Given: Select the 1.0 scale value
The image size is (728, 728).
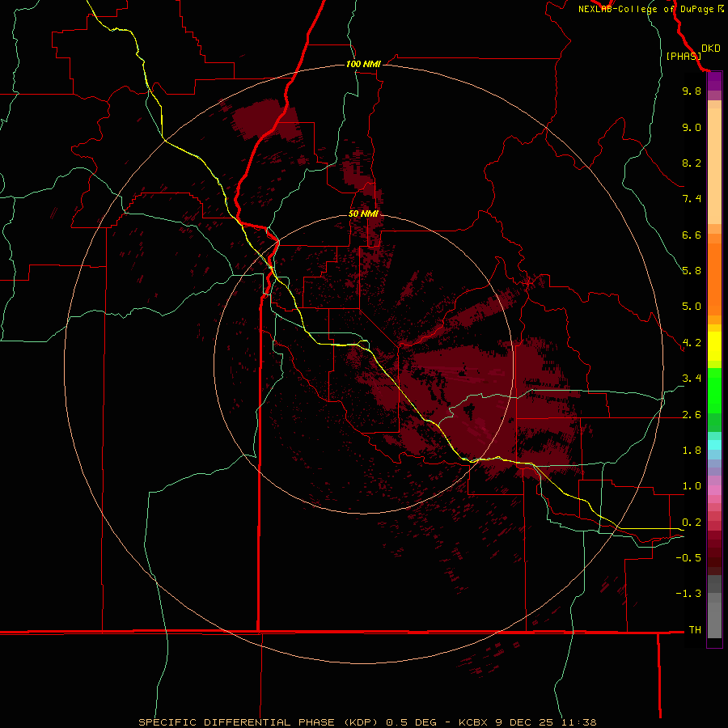Looking at the screenshot, I should (692, 486).
